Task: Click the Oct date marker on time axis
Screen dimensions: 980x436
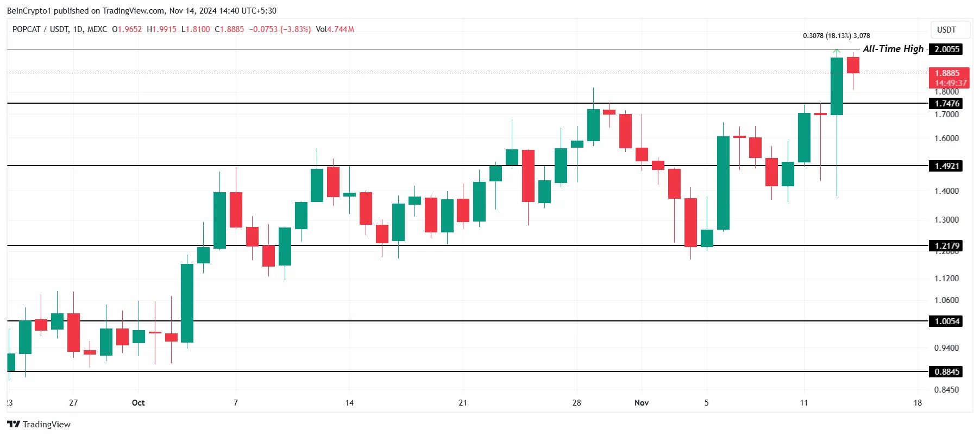Action: [x=139, y=402]
